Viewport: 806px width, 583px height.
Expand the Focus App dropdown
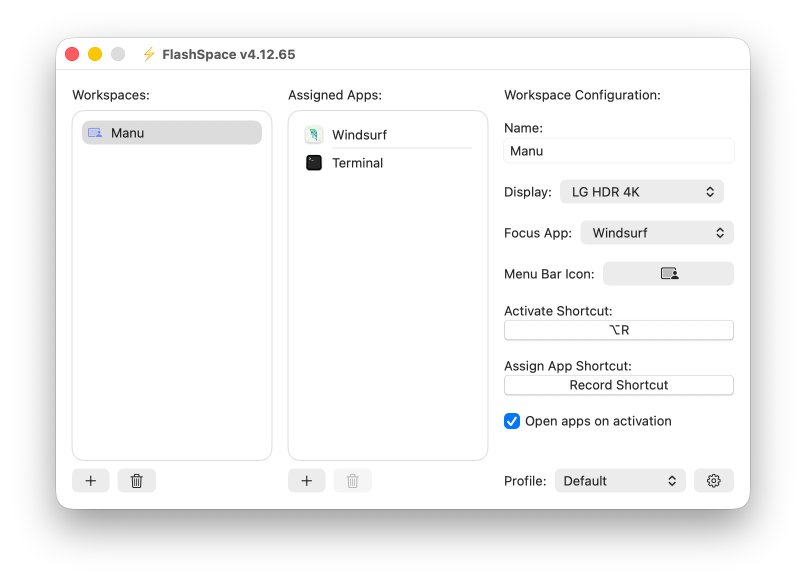tap(657, 233)
